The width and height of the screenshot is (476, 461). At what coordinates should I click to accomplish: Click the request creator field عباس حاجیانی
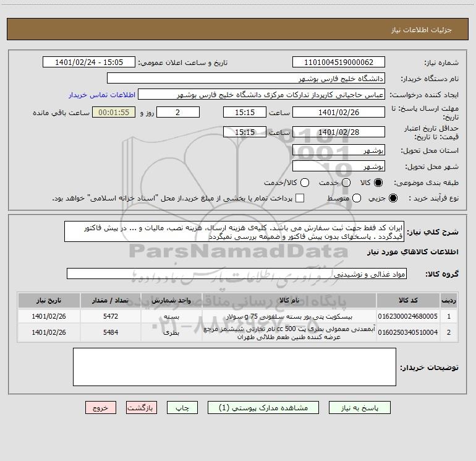click(261, 95)
